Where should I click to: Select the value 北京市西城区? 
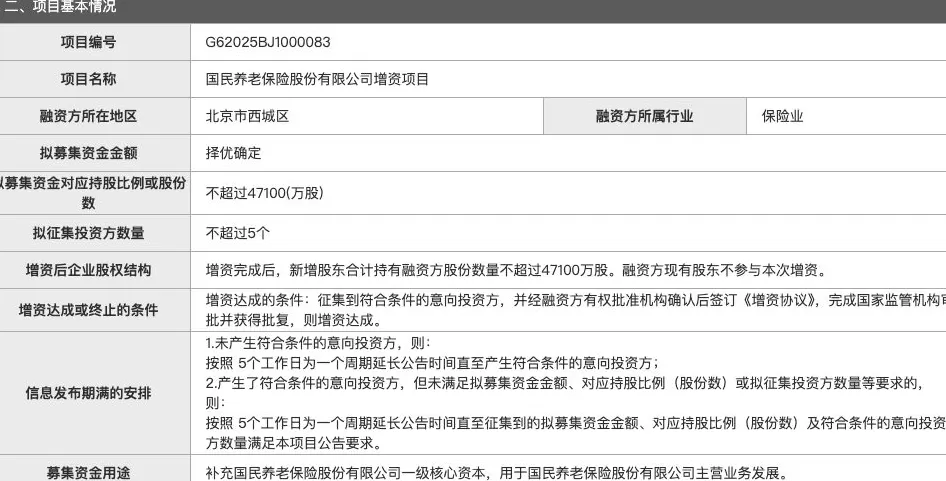(247, 116)
